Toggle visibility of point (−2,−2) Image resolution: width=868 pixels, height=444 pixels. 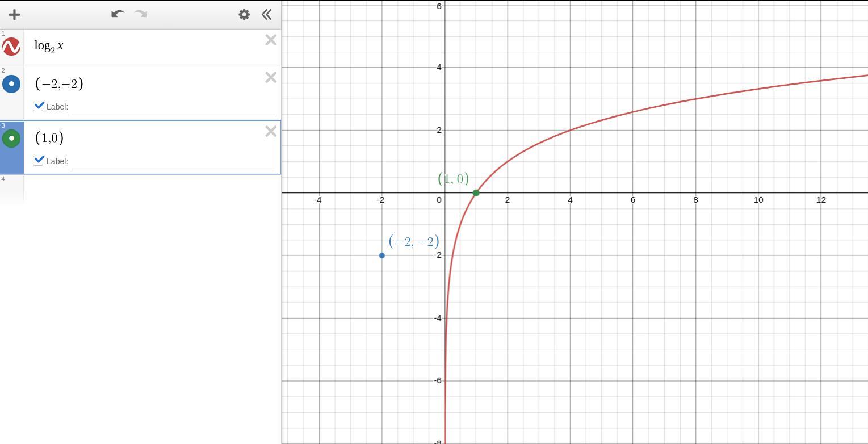click(11, 84)
